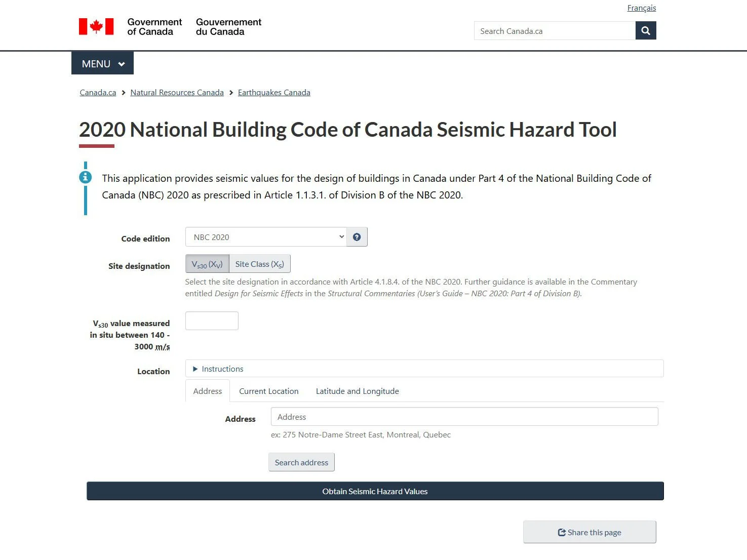
Task: Expand the MENU dropdown
Action: click(103, 63)
